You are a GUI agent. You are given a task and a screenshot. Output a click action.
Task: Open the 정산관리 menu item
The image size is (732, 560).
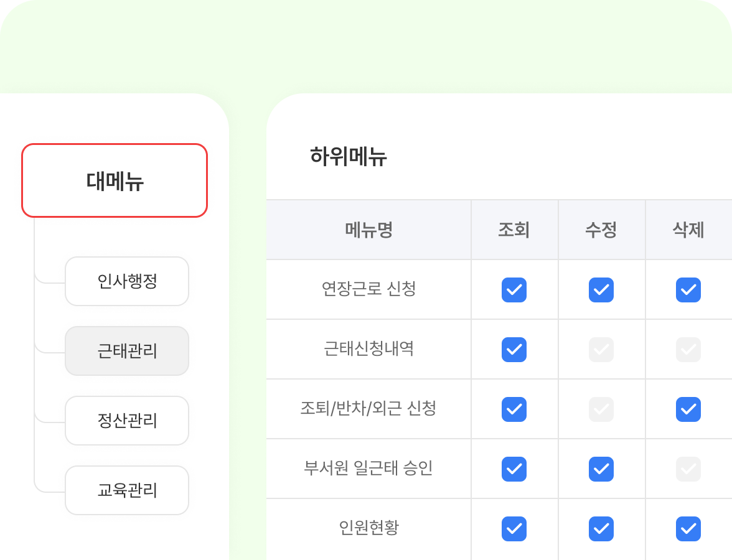point(126,421)
